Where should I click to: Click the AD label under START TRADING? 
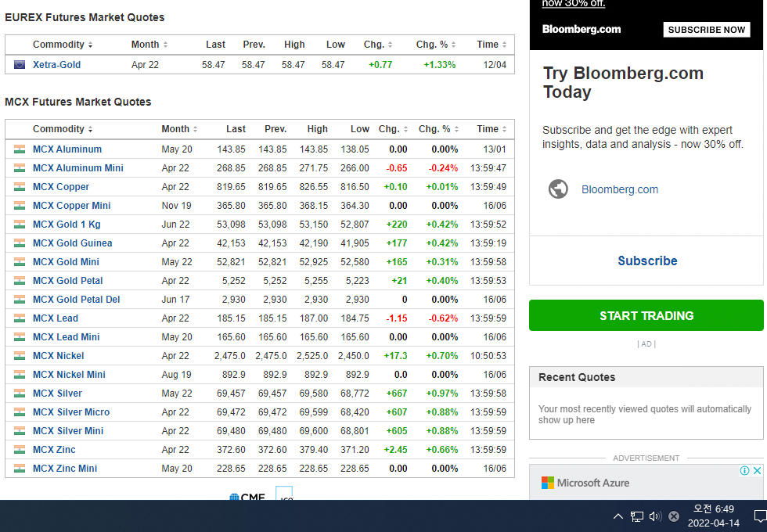646,343
